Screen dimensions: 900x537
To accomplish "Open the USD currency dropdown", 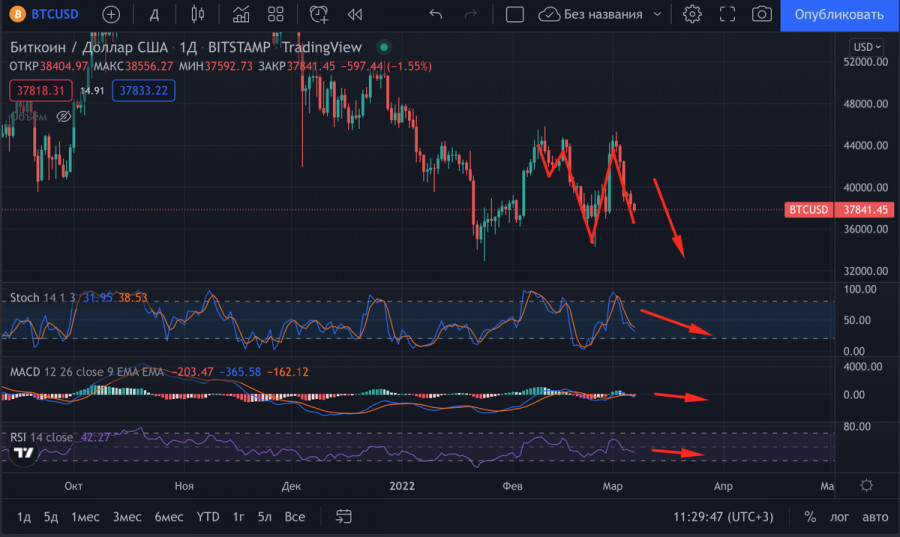I will (867, 47).
